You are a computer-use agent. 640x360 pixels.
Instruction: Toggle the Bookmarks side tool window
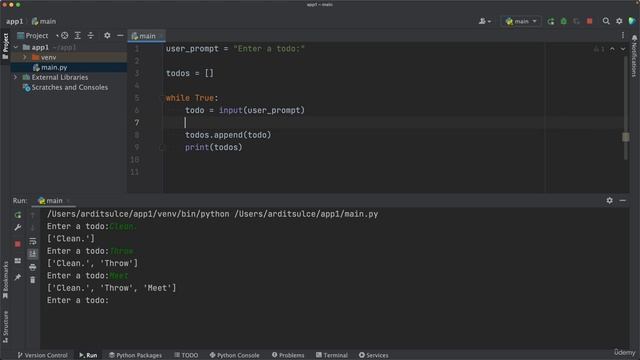5,280
